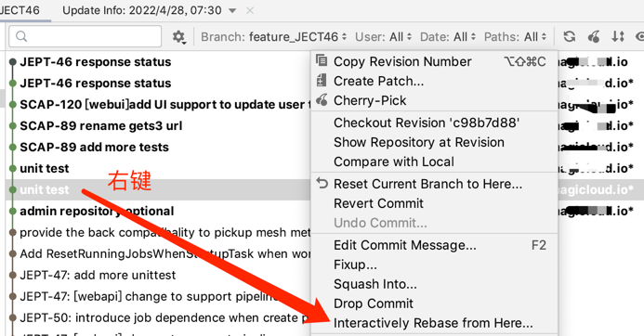644x336 pixels.
Task: Open the Paths filter dropdown
Action: tap(516, 37)
